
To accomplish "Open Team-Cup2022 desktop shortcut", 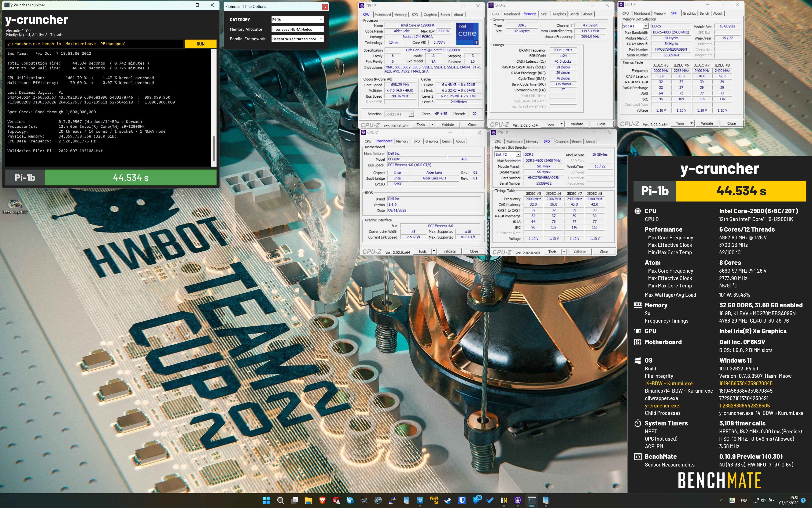I will tap(14, 206).
